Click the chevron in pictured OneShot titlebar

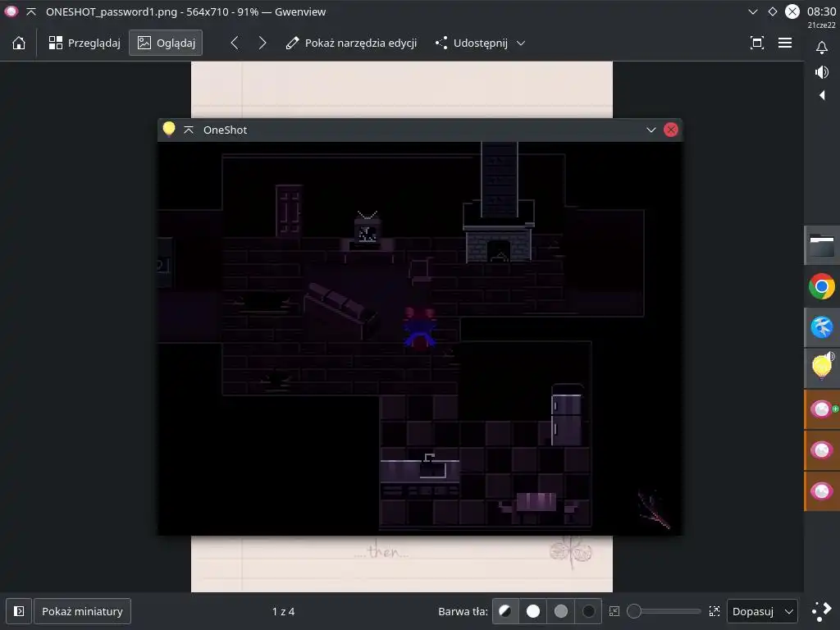click(651, 130)
